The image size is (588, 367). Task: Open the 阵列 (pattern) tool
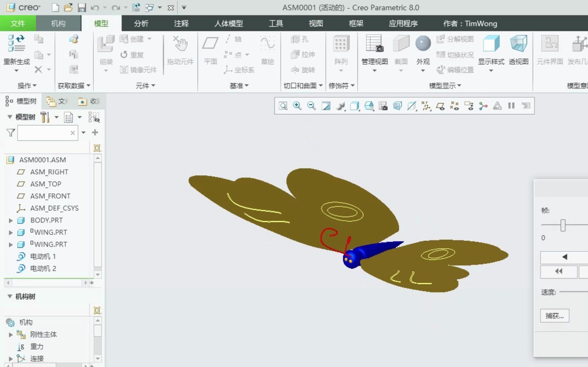click(341, 51)
